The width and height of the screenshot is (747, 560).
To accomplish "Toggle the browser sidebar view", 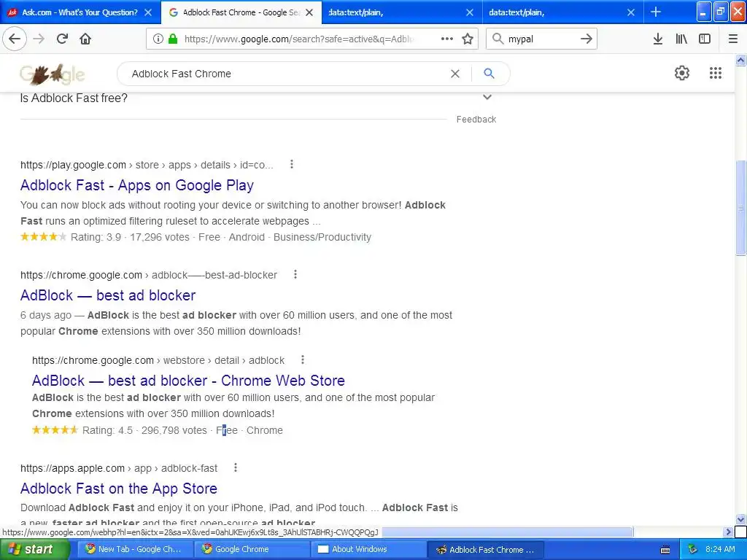I will coord(705,39).
